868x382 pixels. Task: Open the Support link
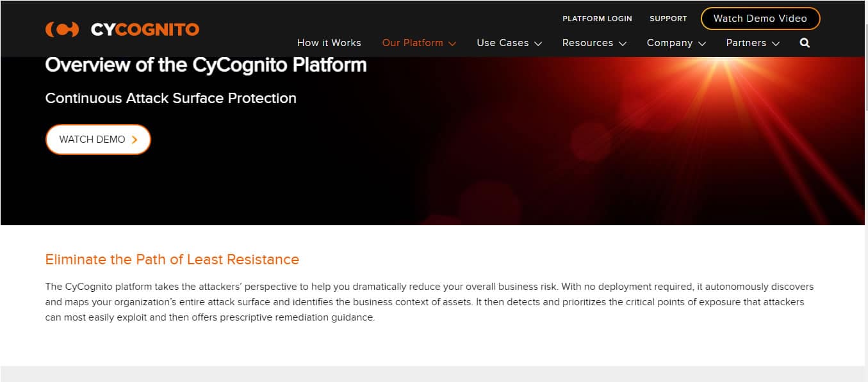(x=668, y=19)
